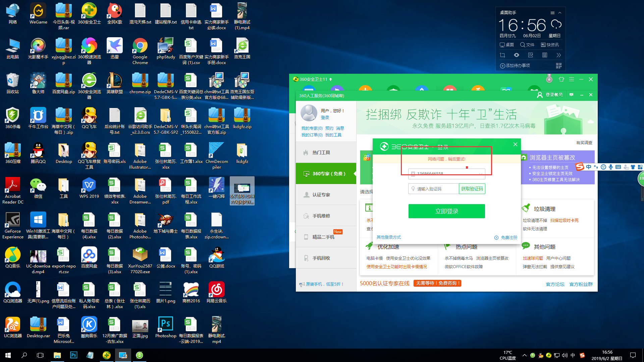Click the 立即登录 login button
Viewport: 644px width, 362px height.
click(446, 211)
